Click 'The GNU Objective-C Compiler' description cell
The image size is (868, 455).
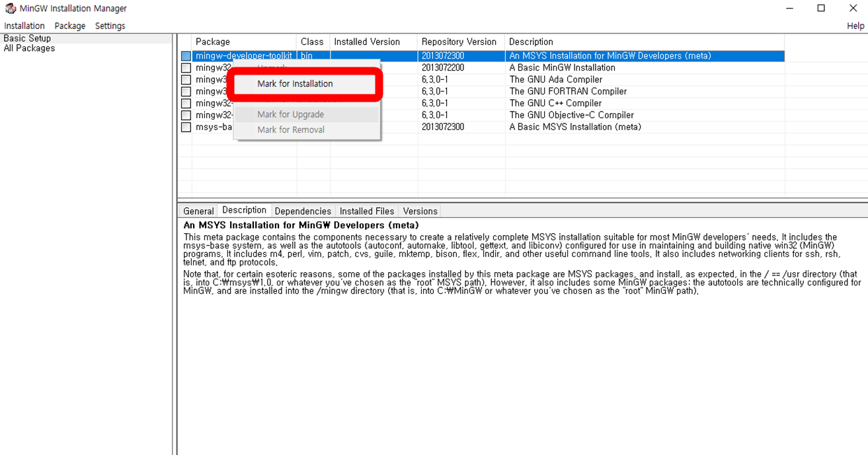[571, 116]
